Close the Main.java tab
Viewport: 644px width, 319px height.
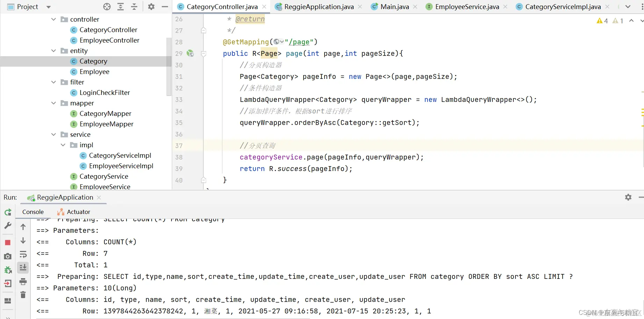pos(415,7)
